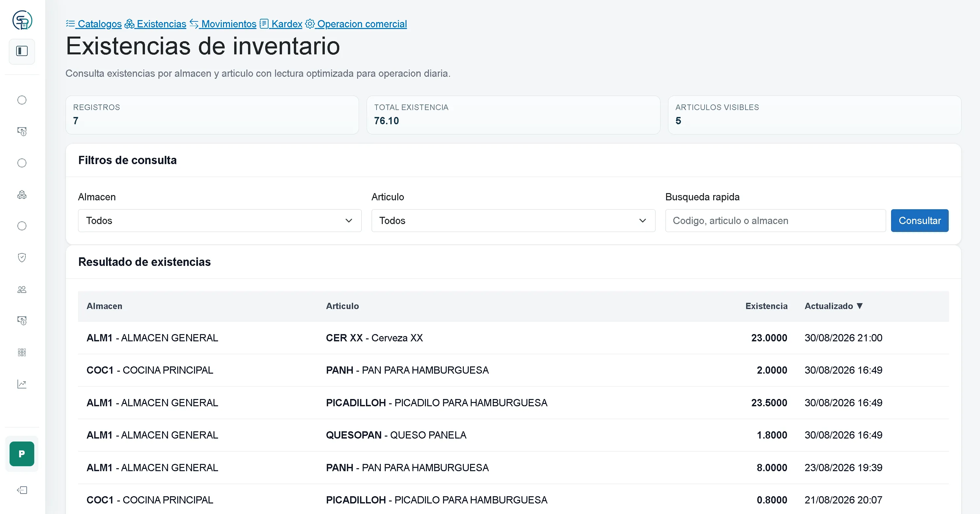Click the gear icon beside Operacion comercial

310,24
